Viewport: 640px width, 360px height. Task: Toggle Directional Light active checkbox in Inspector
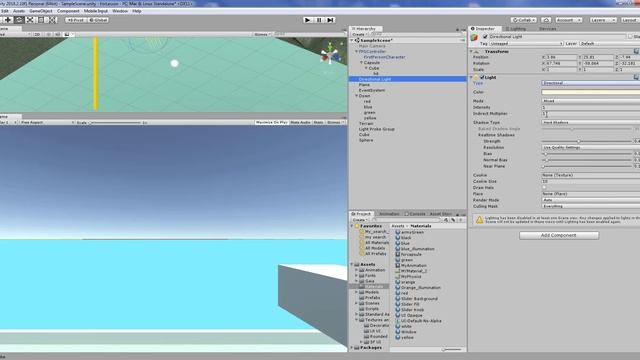tap(485, 37)
